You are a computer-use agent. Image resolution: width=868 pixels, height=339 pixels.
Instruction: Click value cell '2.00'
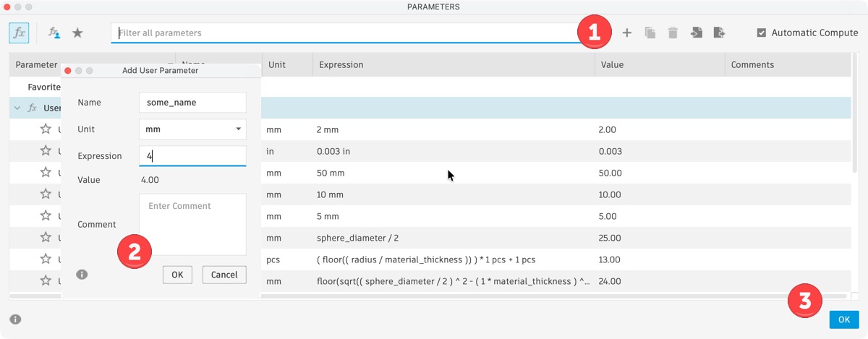pyautogui.click(x=608, y=129)
